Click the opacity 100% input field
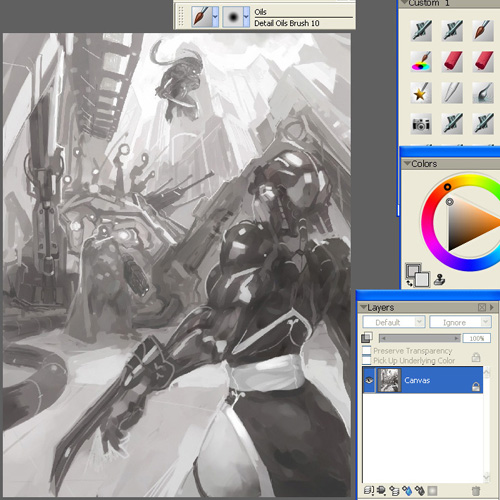This screenshot has width=500, height=500. pyautogui.click(x=477, y=338)
